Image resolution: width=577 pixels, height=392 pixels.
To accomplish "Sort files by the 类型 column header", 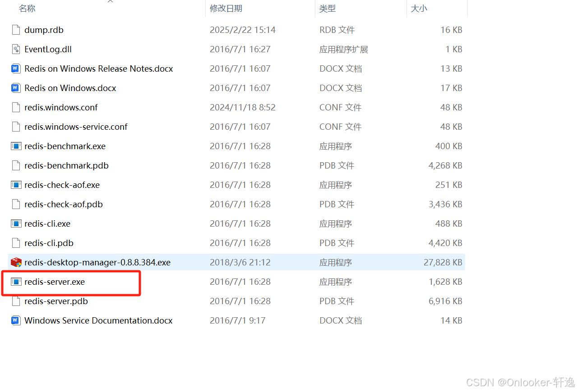I will (x=328, y=9).
